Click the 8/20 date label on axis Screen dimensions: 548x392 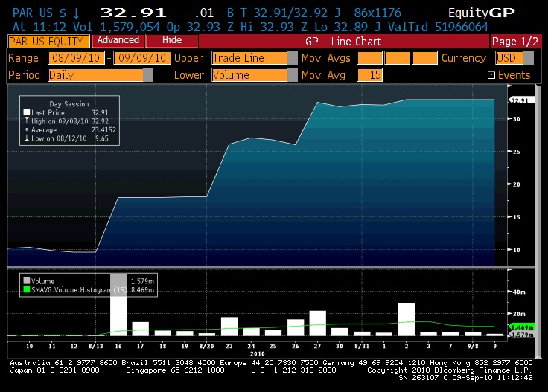click(206, 346)
